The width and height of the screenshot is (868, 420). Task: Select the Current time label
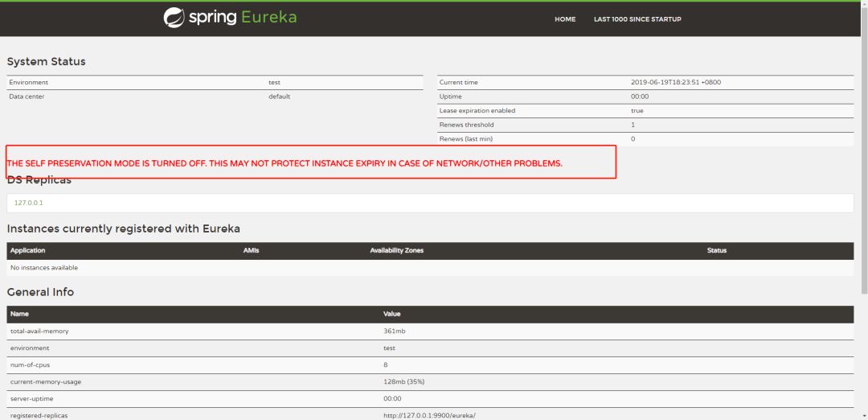coord(458,82)
